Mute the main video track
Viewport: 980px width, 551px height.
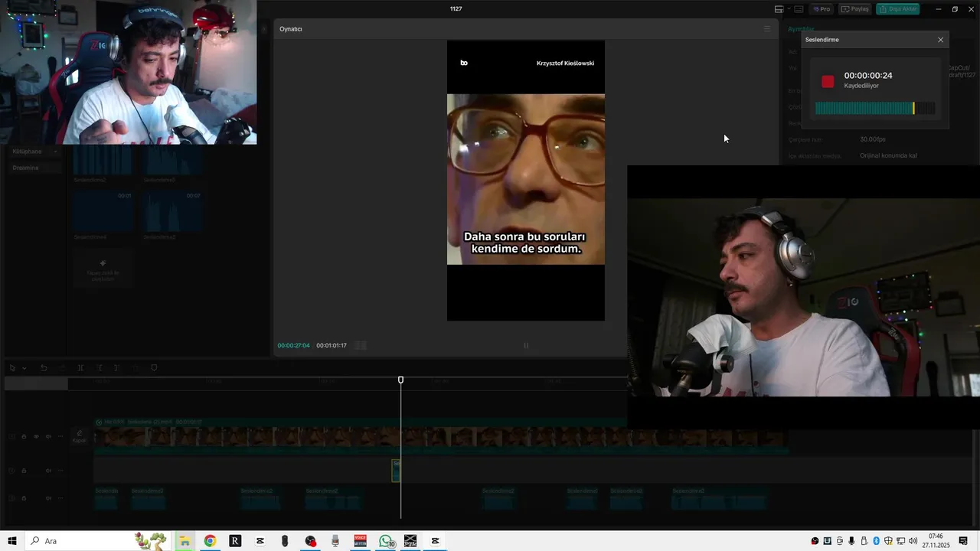click(48, 437)
